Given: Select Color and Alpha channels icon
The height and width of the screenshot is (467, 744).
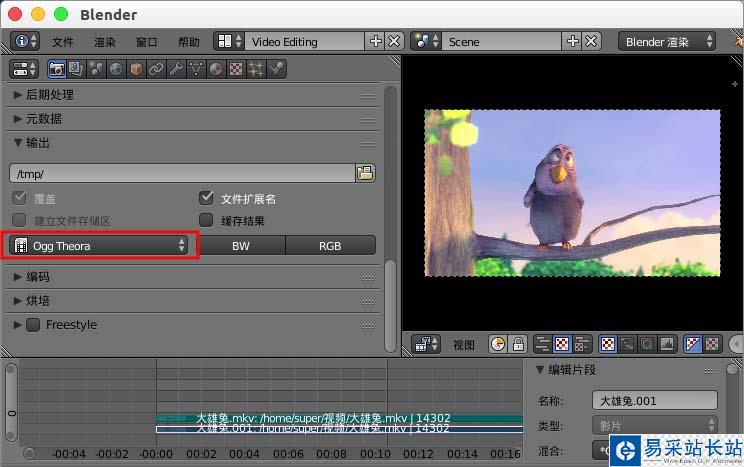Looking at the screenshot, I should coord(693,344).
